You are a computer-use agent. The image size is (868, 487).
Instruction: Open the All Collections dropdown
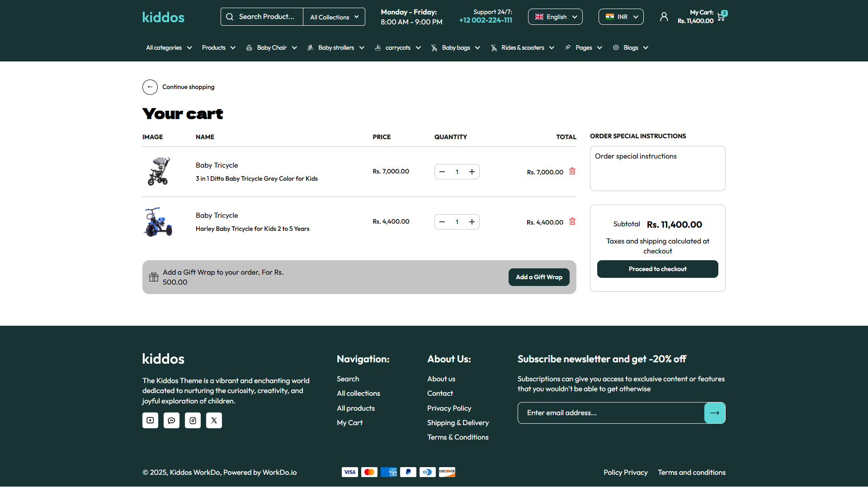pos(334,16)
